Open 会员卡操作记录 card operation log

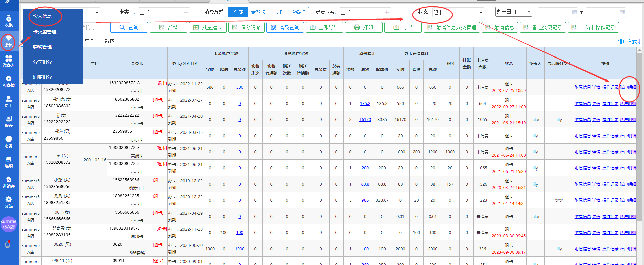tap(593, 27)
